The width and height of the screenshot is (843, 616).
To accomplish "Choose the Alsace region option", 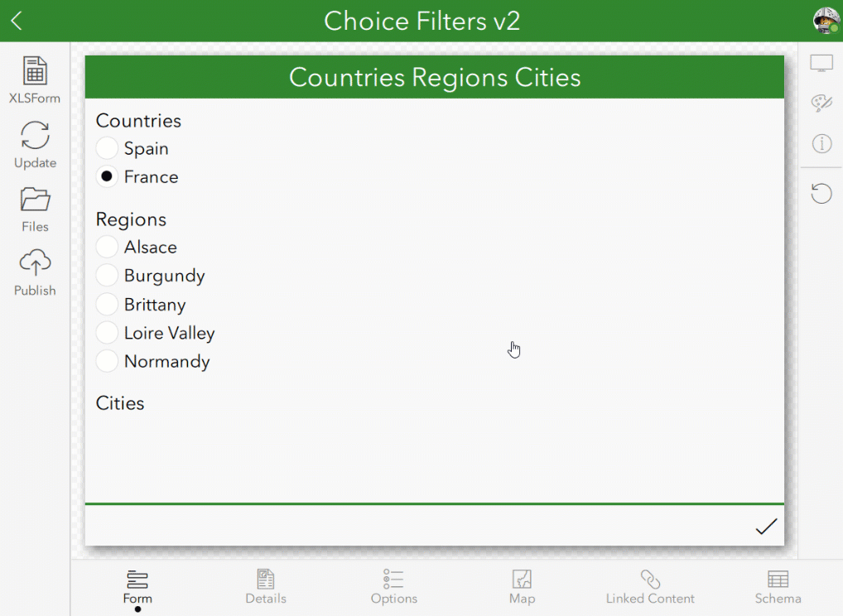I will [x=107, y=248].
